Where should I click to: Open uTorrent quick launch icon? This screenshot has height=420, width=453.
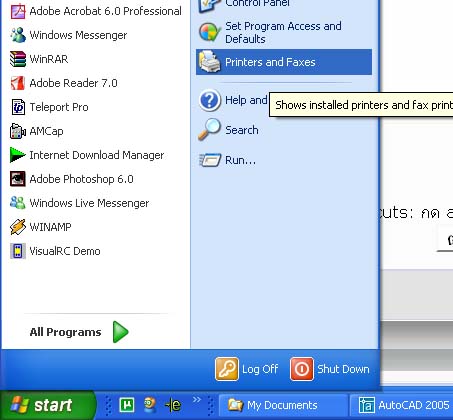point(127,405)
